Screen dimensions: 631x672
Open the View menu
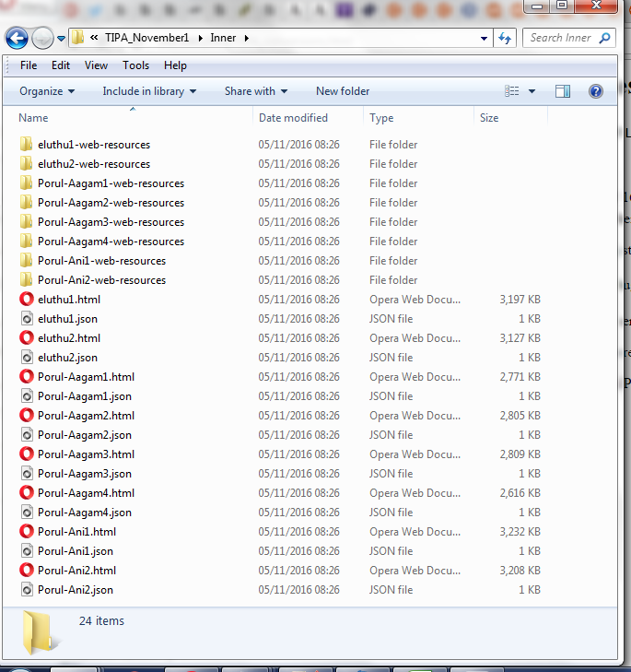pyautogui.click(x=96, y=65)
